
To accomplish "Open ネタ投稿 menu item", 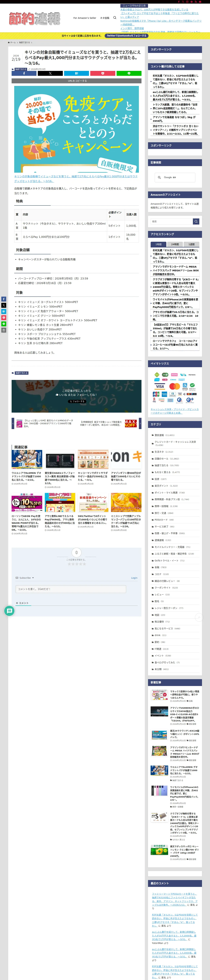I will [x=105, y=18].
